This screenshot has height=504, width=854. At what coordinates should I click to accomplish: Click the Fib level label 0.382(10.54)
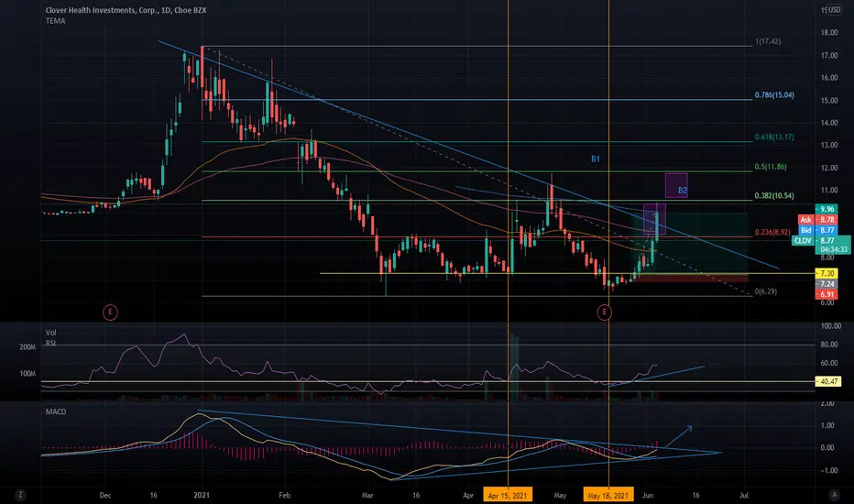[x=774, y=195]
